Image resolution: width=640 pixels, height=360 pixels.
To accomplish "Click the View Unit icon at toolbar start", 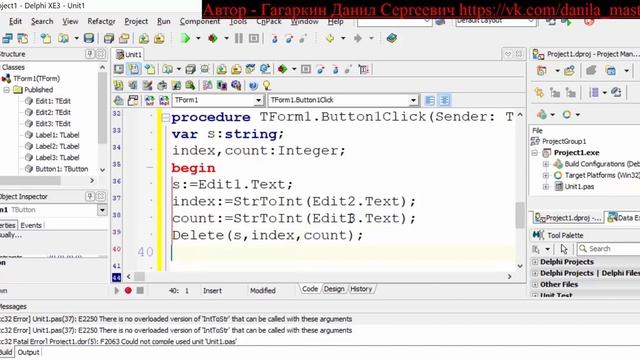I will (7, 39).
